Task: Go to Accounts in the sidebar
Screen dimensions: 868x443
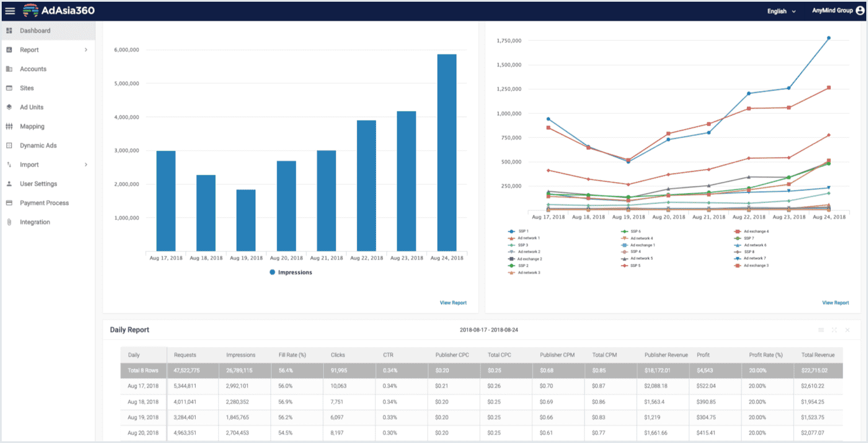Action: [33, 69]
